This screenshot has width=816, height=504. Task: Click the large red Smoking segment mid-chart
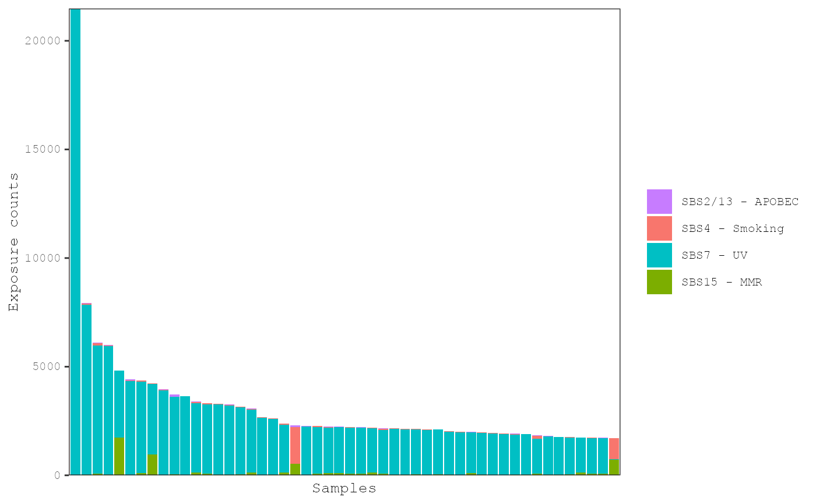pos(295,446)
